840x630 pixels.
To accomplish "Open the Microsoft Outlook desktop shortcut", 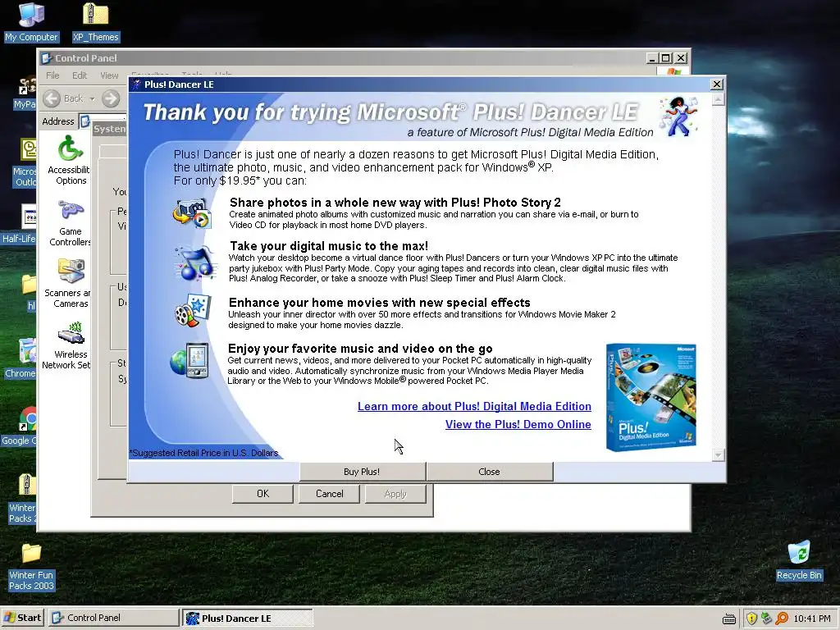I will (x=25, y=163).
